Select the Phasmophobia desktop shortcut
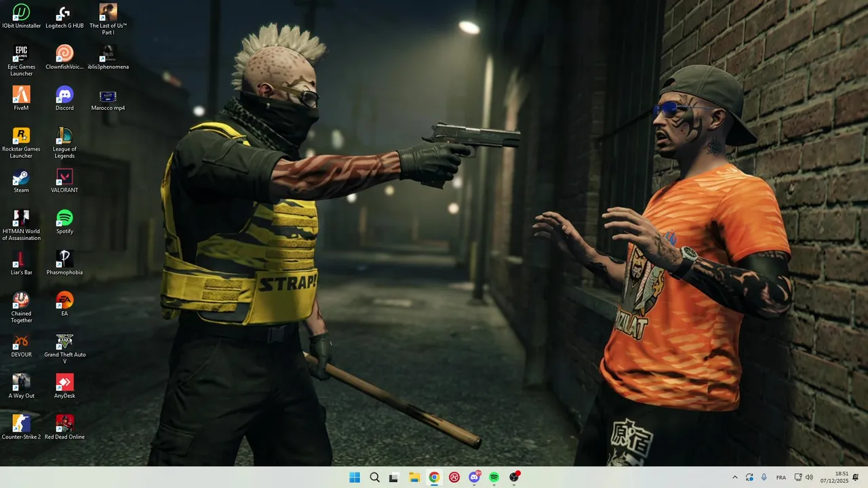 [64, 263]
